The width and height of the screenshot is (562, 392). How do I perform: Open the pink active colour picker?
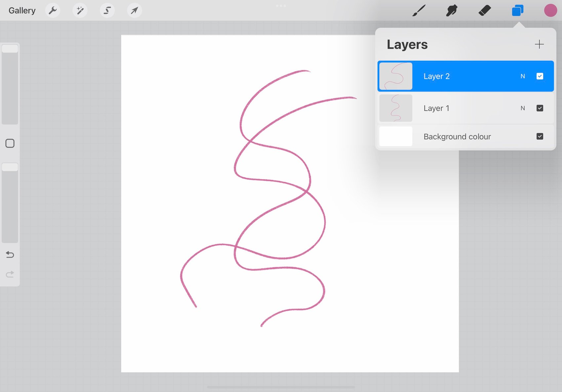click(x=550, y=11)
